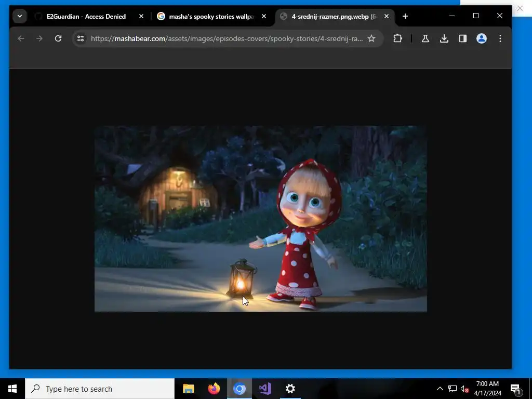
Task: Minimize the Chrome window
Action: (x=452, y=16)
